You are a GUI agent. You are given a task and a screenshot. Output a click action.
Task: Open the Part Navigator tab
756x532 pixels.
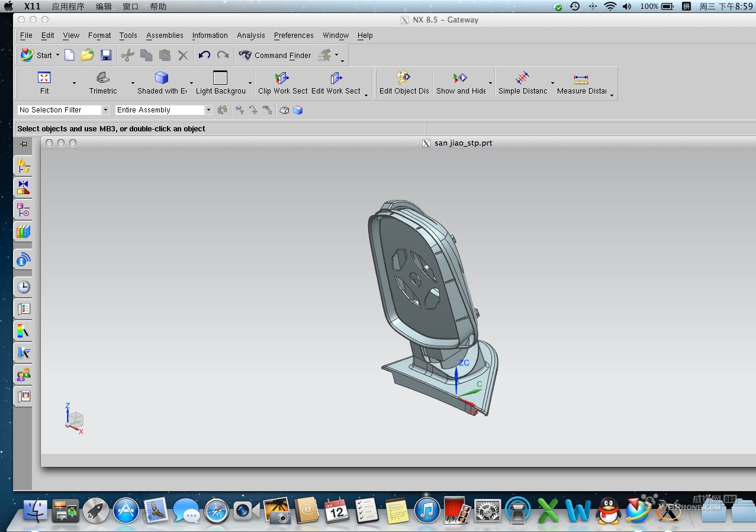[x=23, y=209]
